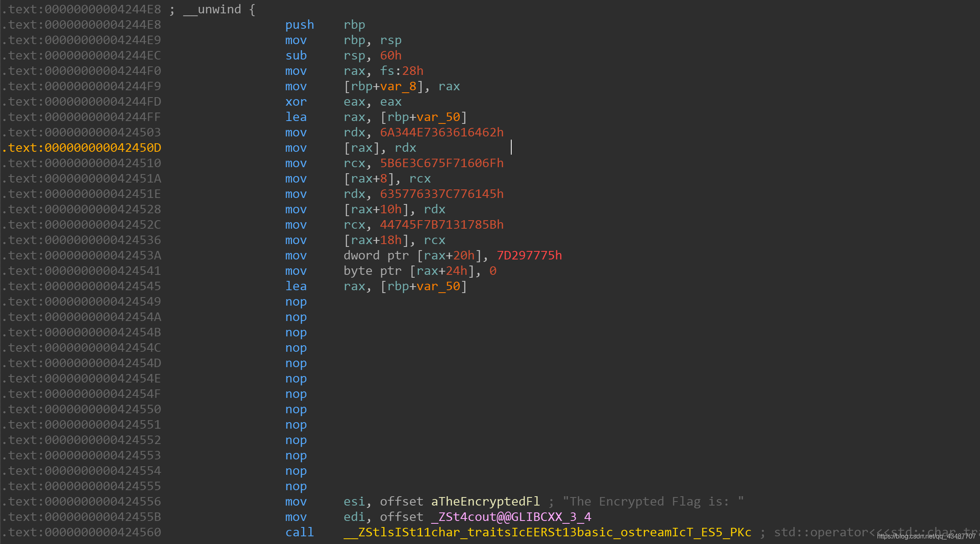Viewport: 980px width, 544px height.
Task: Follow the call target _ZStlsISt11char_traits function
Action: pyautogui.click(x=547, y=532)
